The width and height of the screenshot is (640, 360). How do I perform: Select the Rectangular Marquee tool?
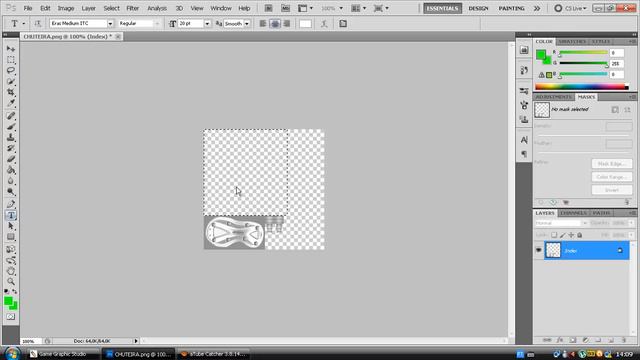coord(11,60)
